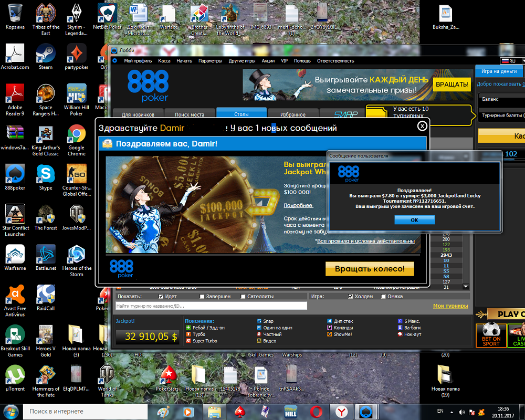Click the Bet on Sport thumbnail

pyautogui.click(x=491, y=335)
